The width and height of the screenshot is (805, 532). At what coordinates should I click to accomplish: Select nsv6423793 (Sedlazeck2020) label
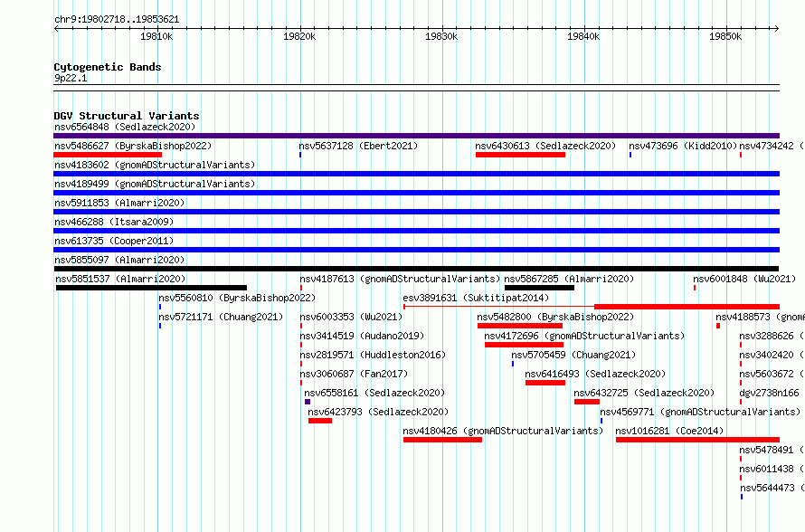click(378, 412)
